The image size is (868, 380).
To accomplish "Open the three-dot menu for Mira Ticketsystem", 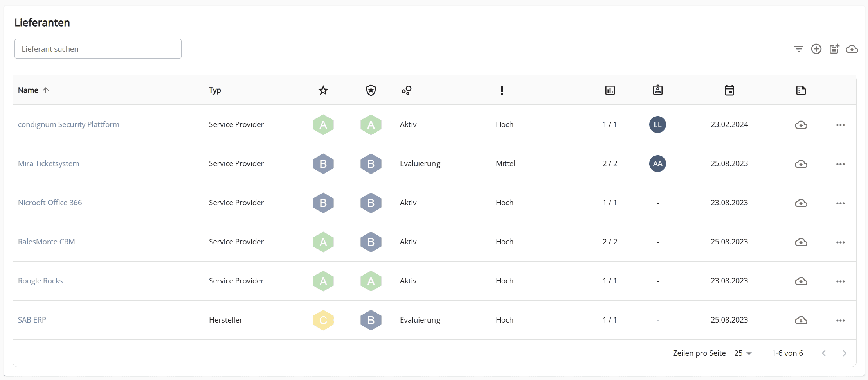I will (840, 164).
